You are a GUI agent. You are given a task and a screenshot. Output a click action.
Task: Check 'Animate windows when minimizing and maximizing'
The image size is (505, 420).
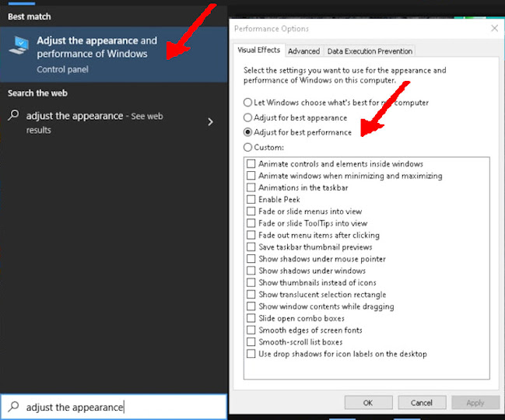coord(251,176)
